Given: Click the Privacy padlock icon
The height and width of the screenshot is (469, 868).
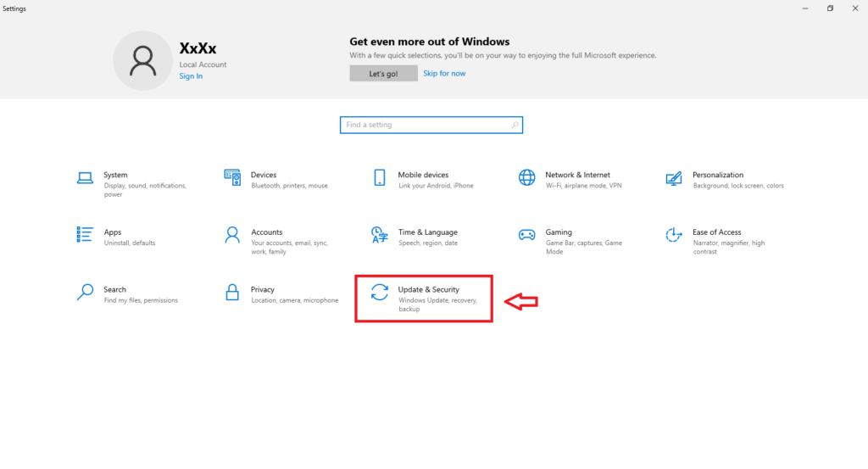Looking at the screenshot, I should click(232, 293).
